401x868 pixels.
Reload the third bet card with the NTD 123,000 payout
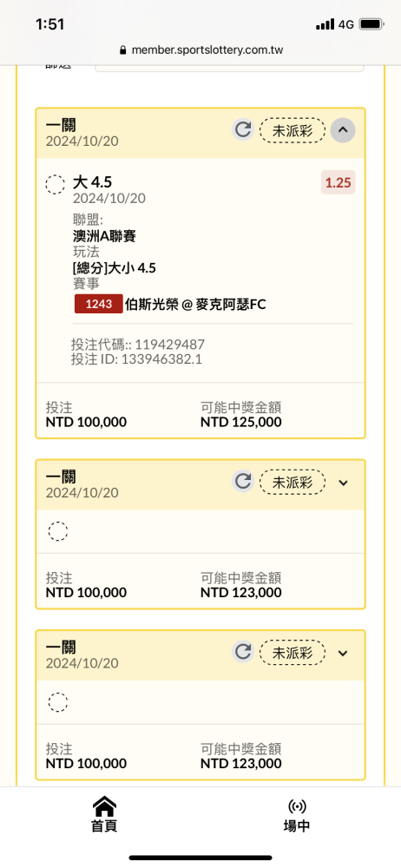click(242, 652)
